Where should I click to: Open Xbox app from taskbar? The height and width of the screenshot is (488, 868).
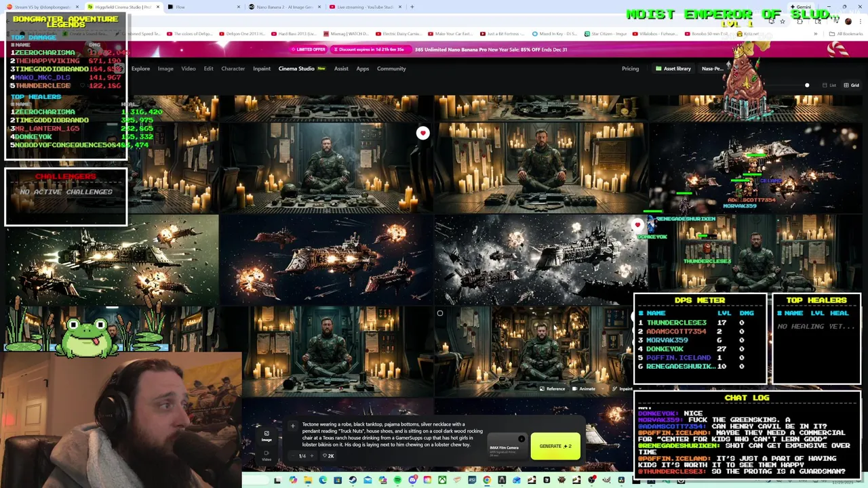tap(442, 481)
